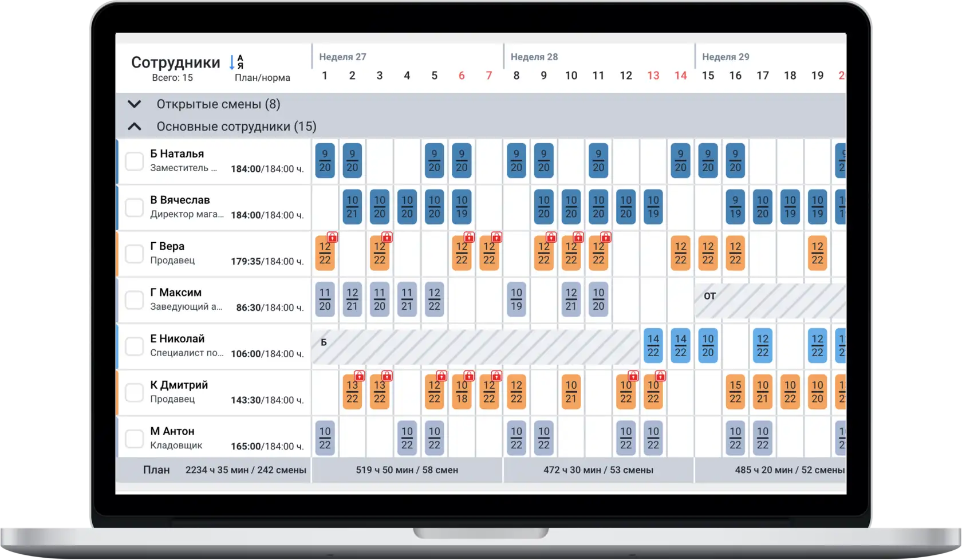Click lock icon on Г Вера's day 9 shift
962x560 pixels.
[x=551, y=237]
